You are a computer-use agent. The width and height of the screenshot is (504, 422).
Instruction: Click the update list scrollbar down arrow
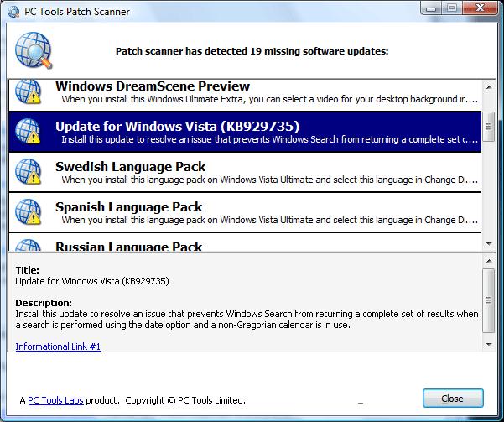pyautogui.click(x=488, y=245)
